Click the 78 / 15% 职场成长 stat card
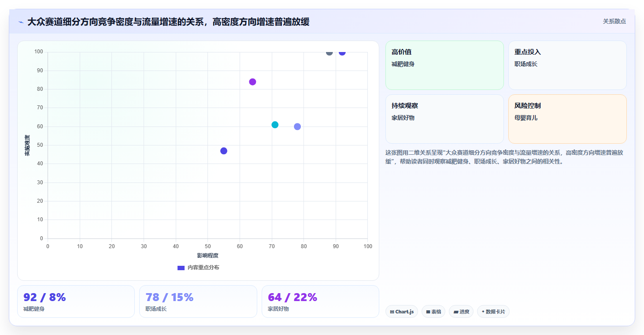Viewport: 644px width, 335px height. click(x=198, y=301)
